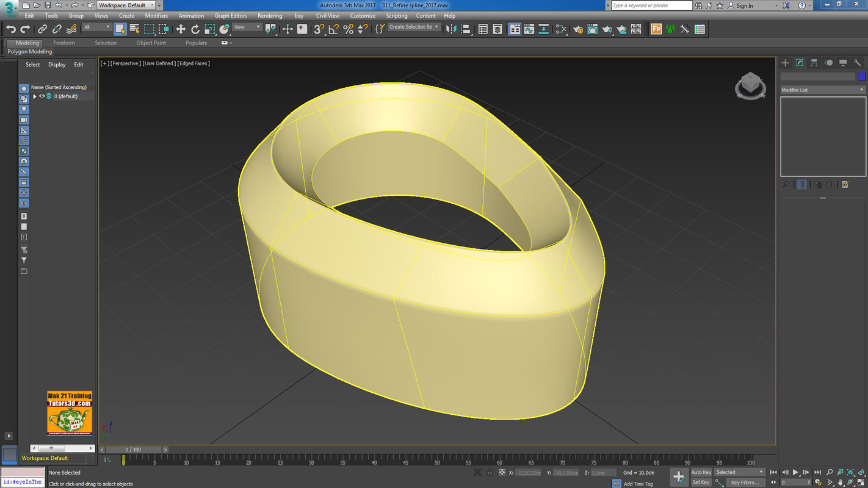Screen dimensions: 868x488
Task: Open the Modifier List dropdown
Action: [861, 90]
